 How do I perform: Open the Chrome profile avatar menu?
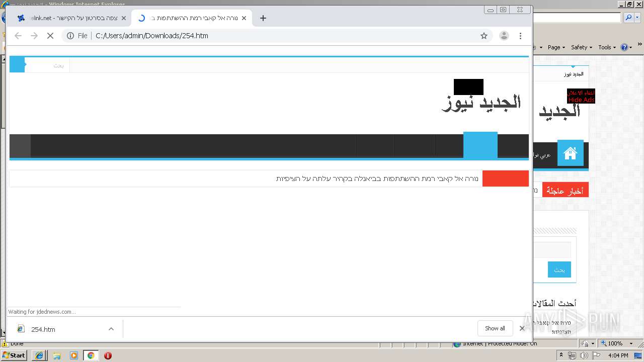tap(504, 36)
